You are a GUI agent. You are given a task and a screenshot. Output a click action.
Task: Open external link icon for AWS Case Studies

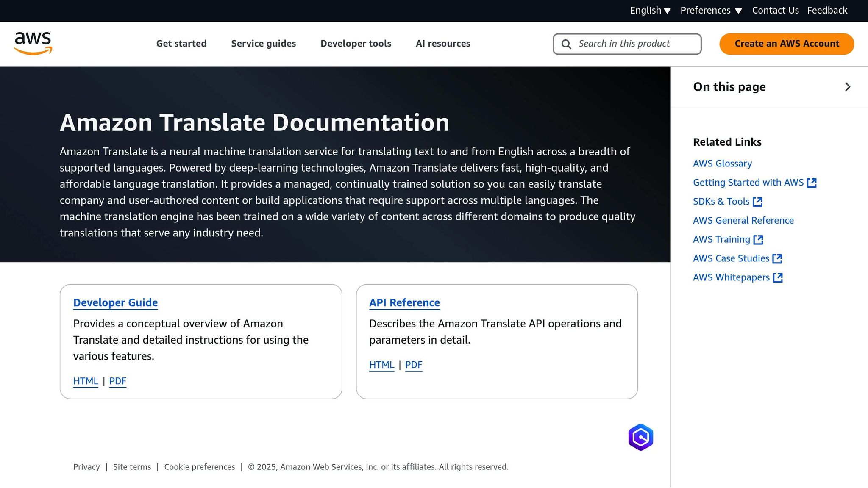pos(778,258)
